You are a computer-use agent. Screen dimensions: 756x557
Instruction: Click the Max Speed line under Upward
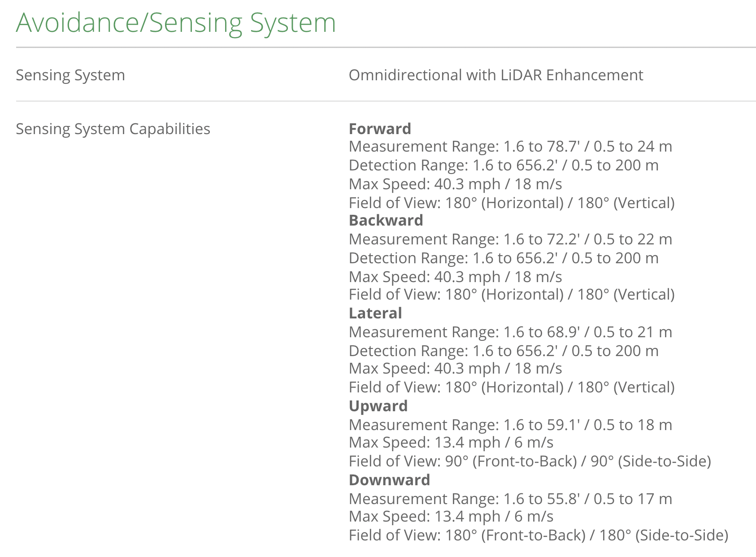(451, 442)
